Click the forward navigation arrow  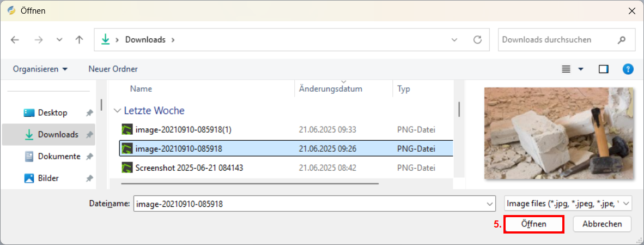tap(38, 40)
